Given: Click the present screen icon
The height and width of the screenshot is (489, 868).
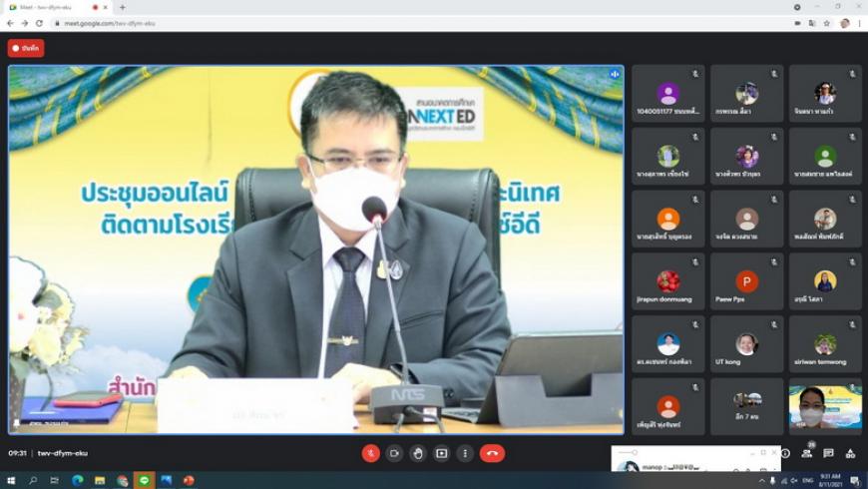Looking at the screenshot, I should pos(442,453).
